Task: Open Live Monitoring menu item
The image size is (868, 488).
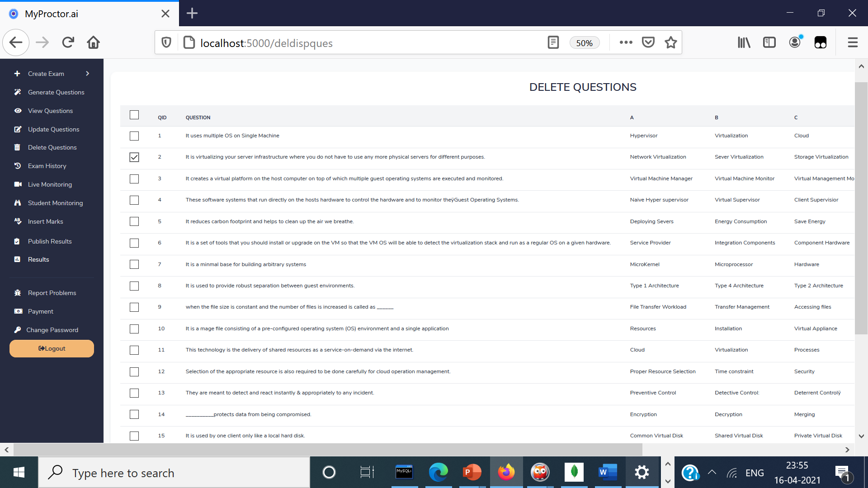Action: (x=50, y=184)
